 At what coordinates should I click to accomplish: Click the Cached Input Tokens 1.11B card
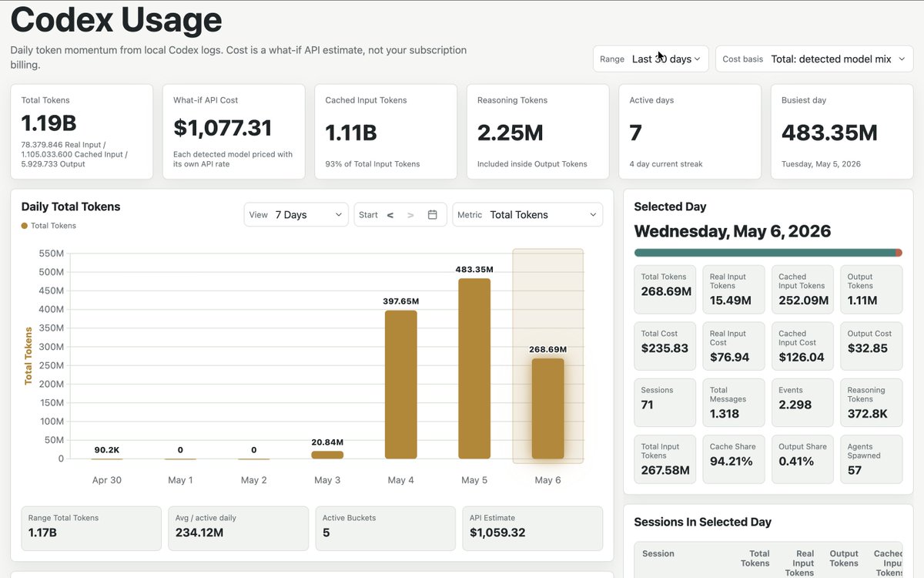tap(386, 132)
